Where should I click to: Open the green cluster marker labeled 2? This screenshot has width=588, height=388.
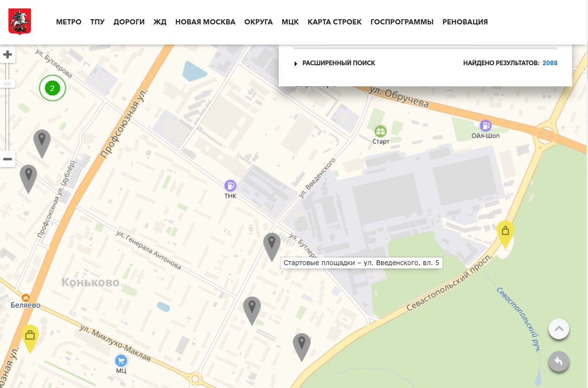coord(52,88)
